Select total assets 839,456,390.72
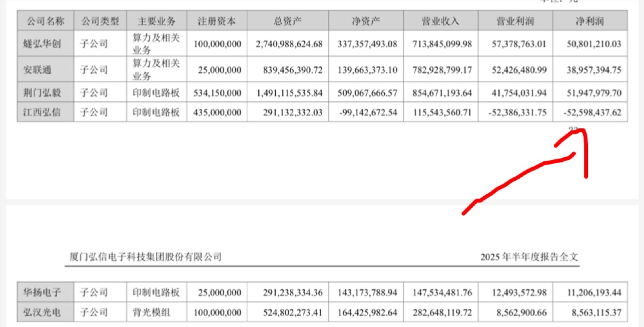Image resolution: width=644 pixels, height=327 pixels. tap(292, 70)
